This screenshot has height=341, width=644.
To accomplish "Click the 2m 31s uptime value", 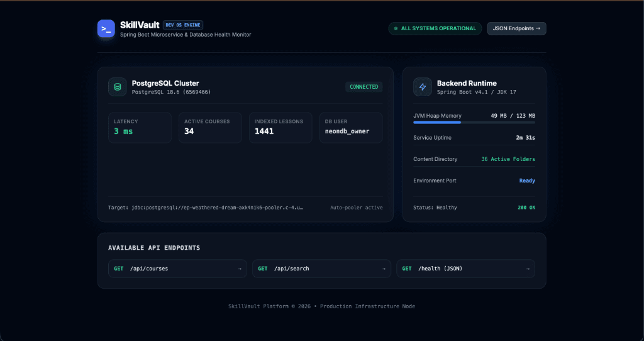I will click(x=526, y=138).
